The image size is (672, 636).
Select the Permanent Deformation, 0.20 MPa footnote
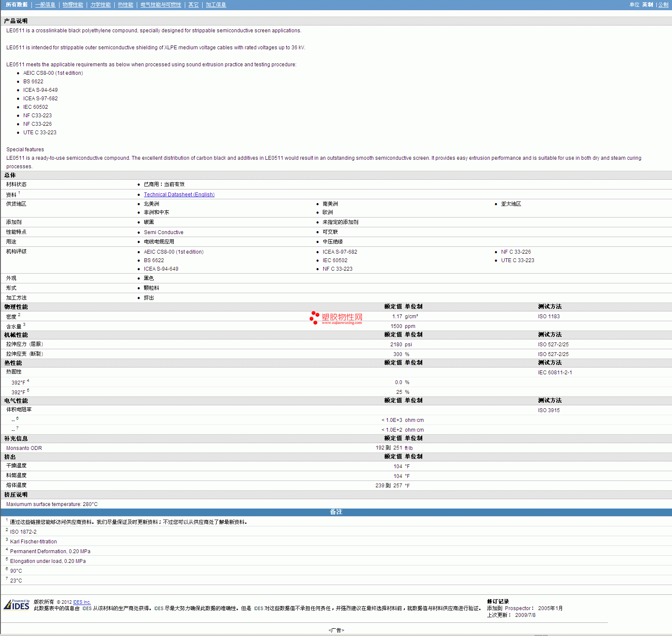pos(50,551)
